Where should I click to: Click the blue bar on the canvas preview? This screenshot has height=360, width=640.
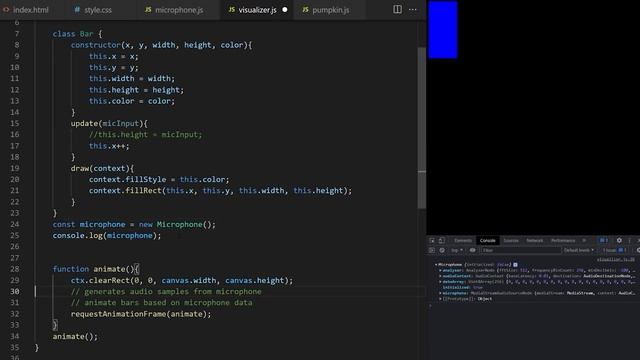point(442,30)
